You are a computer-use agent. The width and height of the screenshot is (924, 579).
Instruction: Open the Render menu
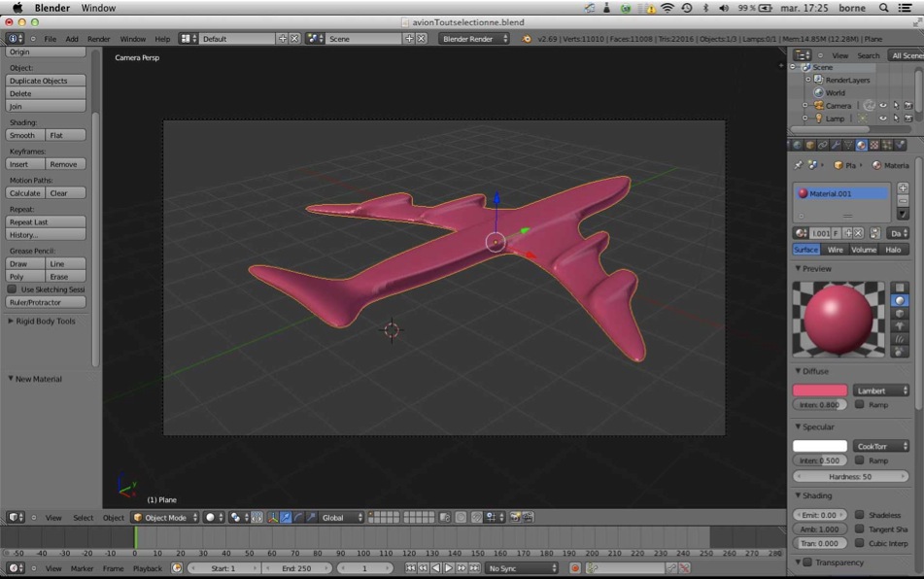pyautogui.click(x=99, y=39)
